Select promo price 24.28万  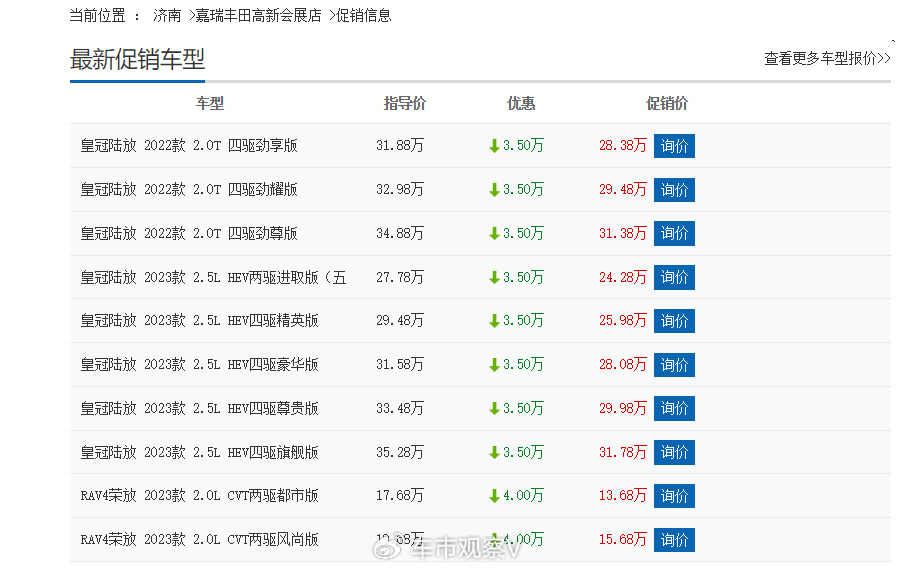tap(623, 277)
